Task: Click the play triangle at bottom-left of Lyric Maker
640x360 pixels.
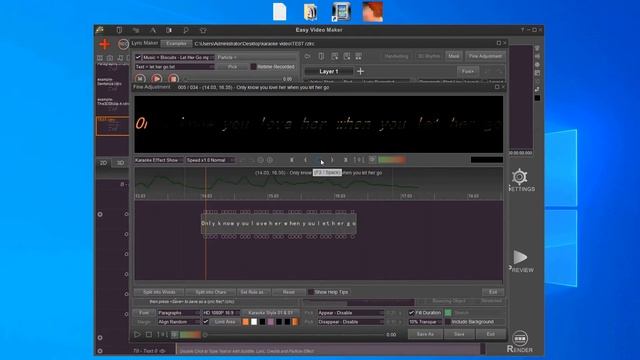Action: [137, 334]
